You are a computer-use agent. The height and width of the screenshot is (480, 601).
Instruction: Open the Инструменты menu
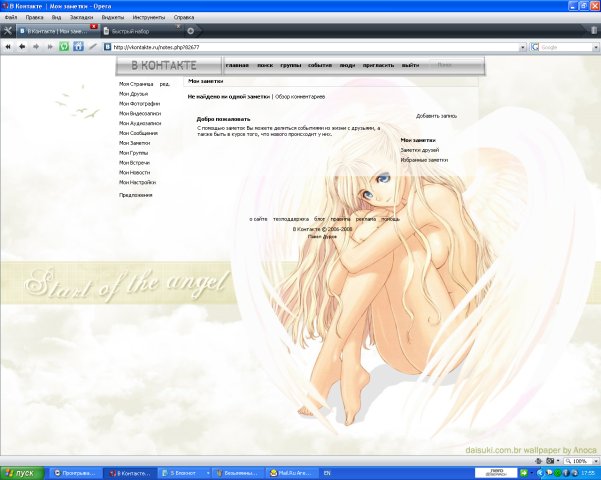pyautogui.click(x=149, y=17)
